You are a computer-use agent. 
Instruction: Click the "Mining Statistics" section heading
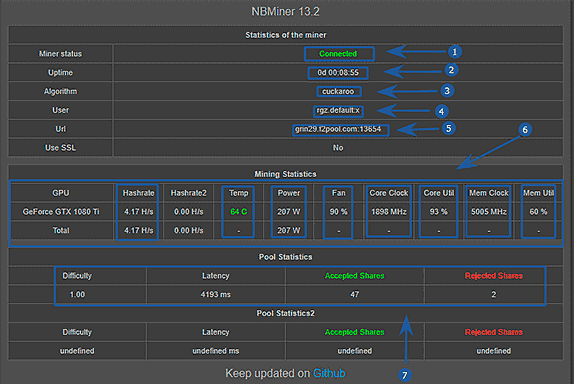coord(286,174)
